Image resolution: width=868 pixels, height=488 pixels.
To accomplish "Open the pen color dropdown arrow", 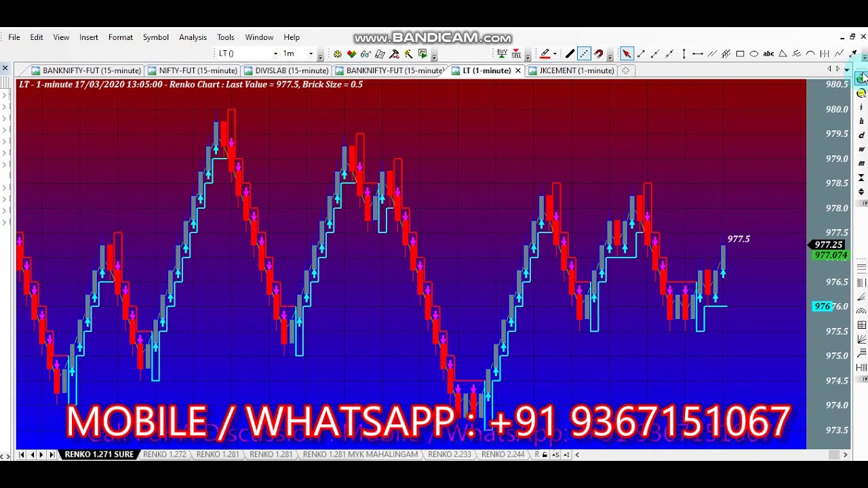I will pos(555,54).
